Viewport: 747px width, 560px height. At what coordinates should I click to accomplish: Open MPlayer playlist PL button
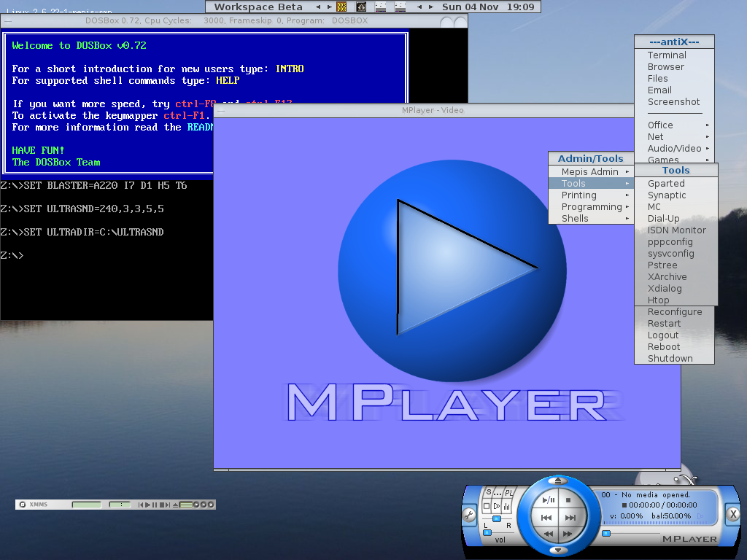(509, 494)
